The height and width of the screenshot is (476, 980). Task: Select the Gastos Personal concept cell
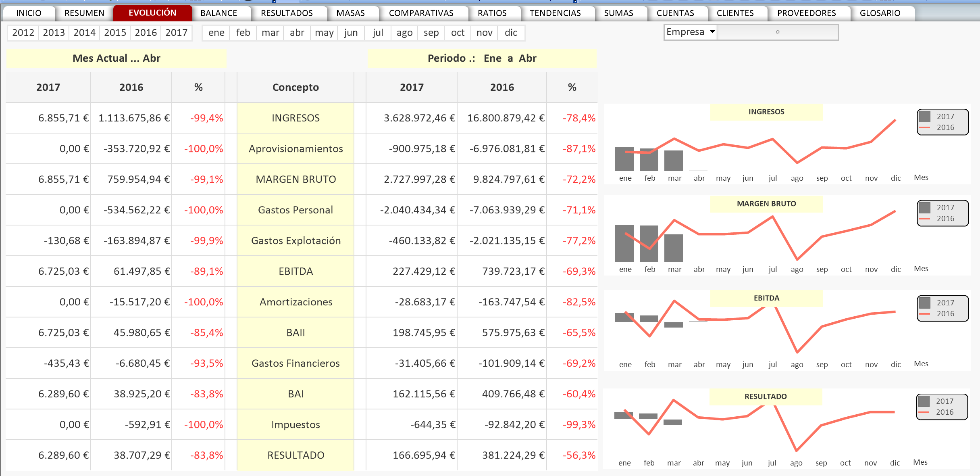295,210
